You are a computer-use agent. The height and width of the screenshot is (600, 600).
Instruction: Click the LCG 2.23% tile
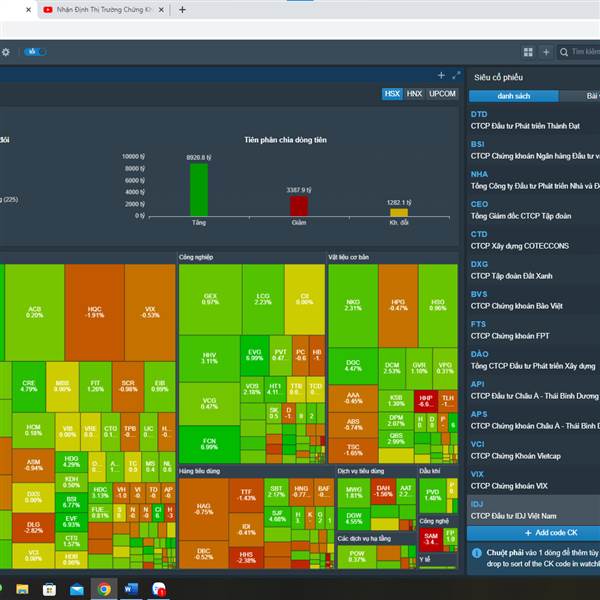263,299
